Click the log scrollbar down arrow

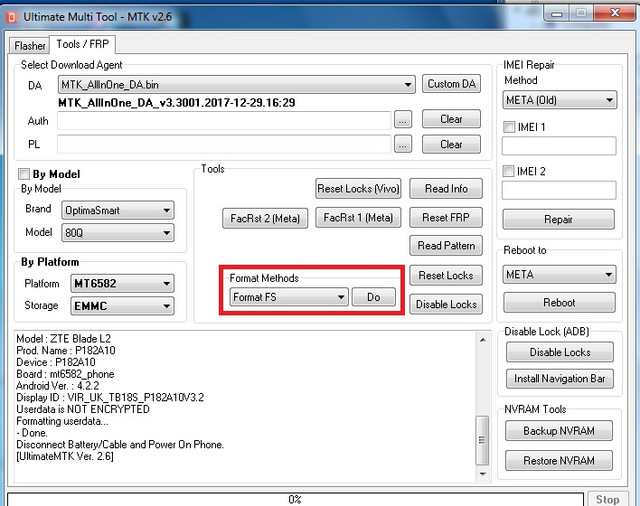pyautogui.click(x=483, y=474)
